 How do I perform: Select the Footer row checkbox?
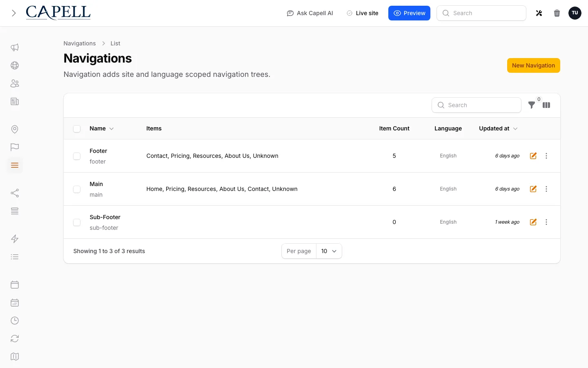tap(77, 156)
